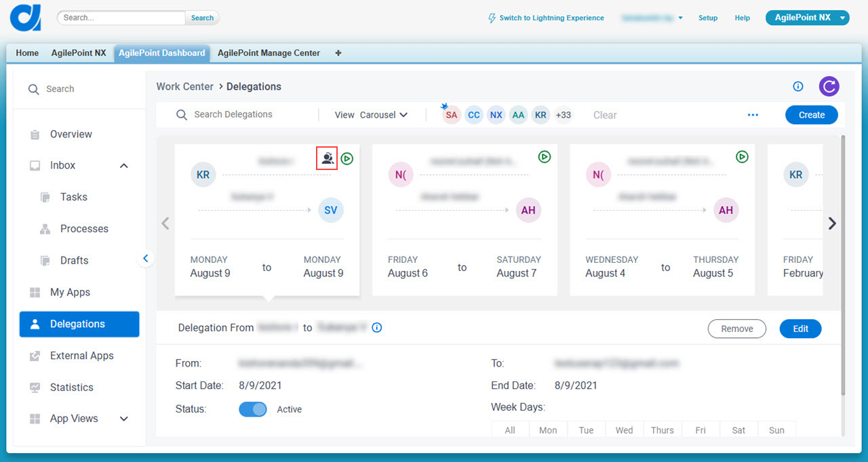Image resolution: width=868 pixels, height=462 pixels.
Task: Select the AA user filter avatar
Action: coord(518,115)
